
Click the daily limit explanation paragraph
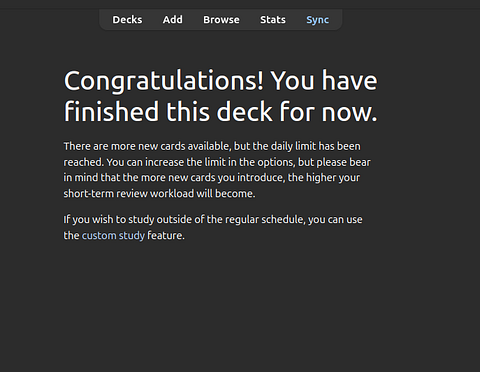click(x=217, y=170)
